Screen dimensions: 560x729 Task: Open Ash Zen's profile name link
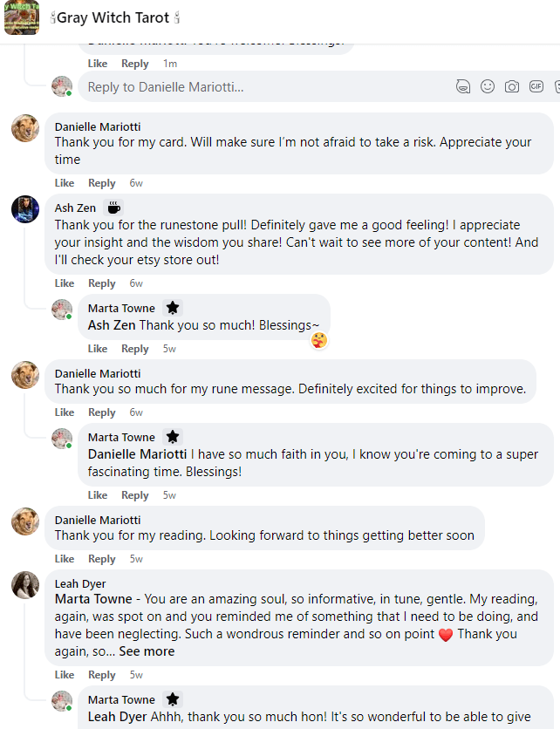[x=75, y=208]
